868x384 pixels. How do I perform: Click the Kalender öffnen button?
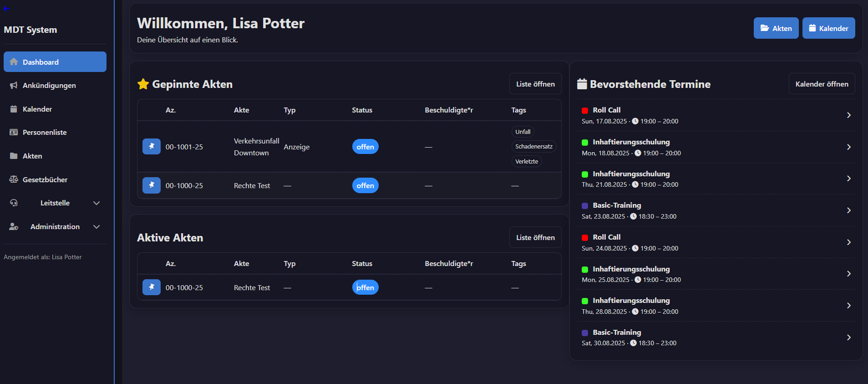822,84
